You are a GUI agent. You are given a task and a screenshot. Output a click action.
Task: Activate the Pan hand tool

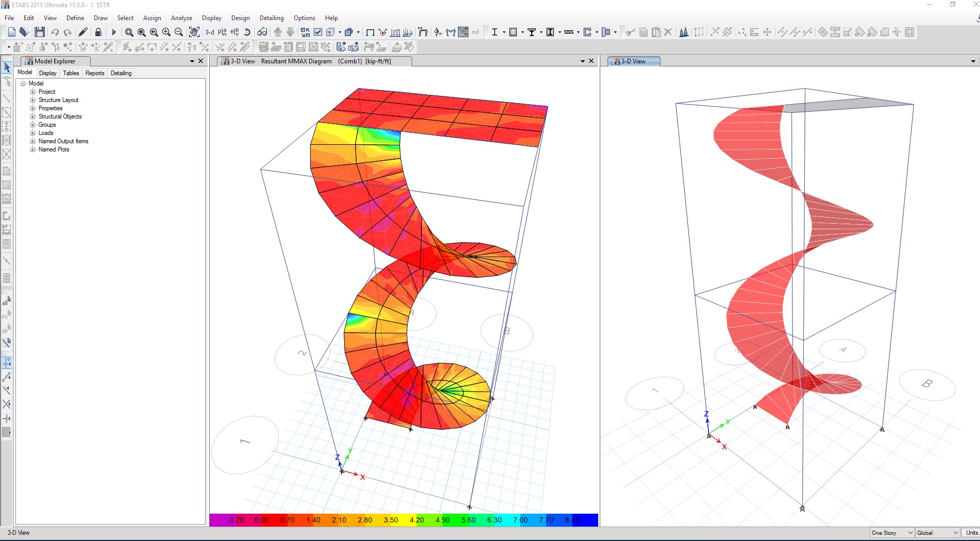(194, 32)
